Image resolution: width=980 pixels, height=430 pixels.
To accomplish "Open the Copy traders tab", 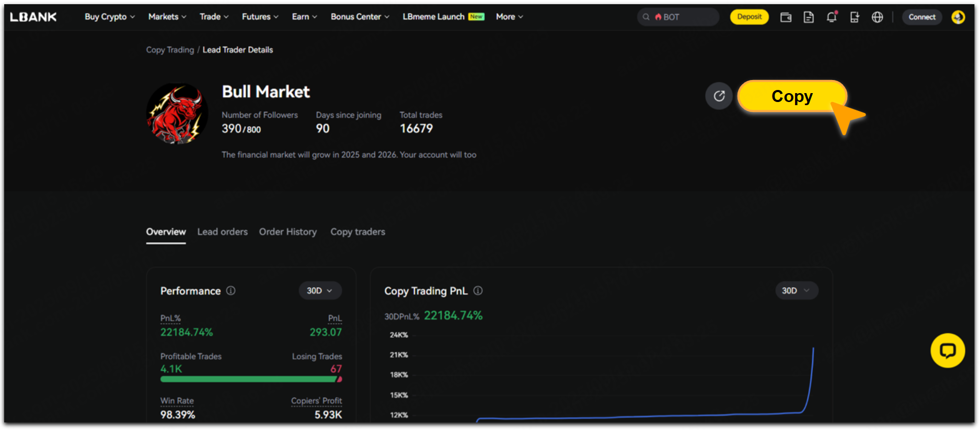I will coord(358,232).
